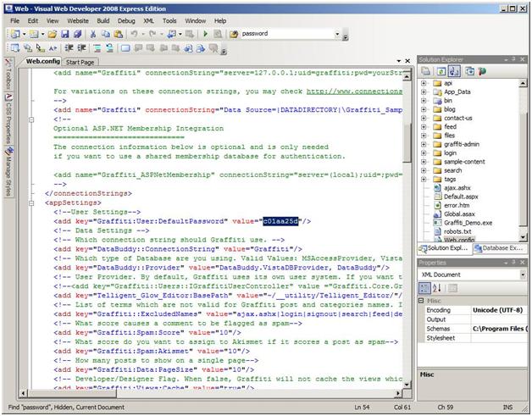Switch to the Database Explorer tab
This screenshot has height=416, width=532.
[x=500, y=248]
